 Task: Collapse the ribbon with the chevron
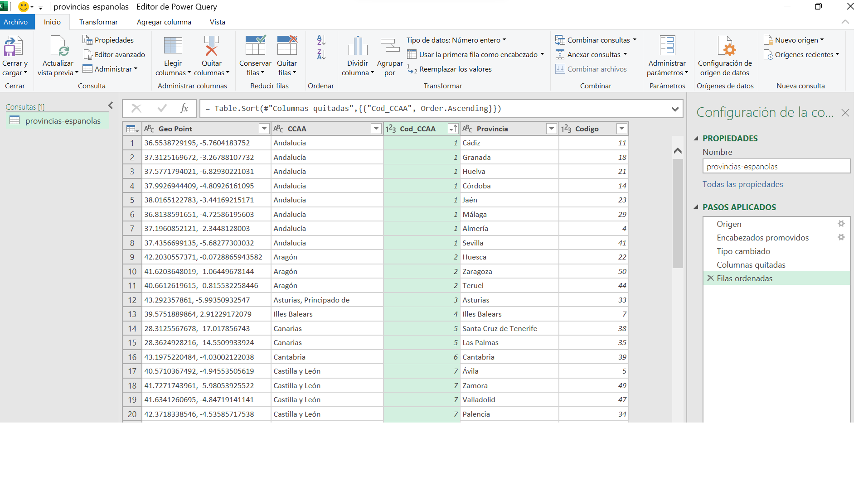click(845, 22)
